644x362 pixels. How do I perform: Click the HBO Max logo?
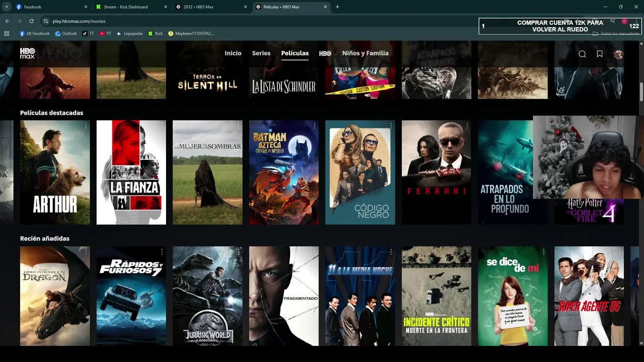(27, 53)
